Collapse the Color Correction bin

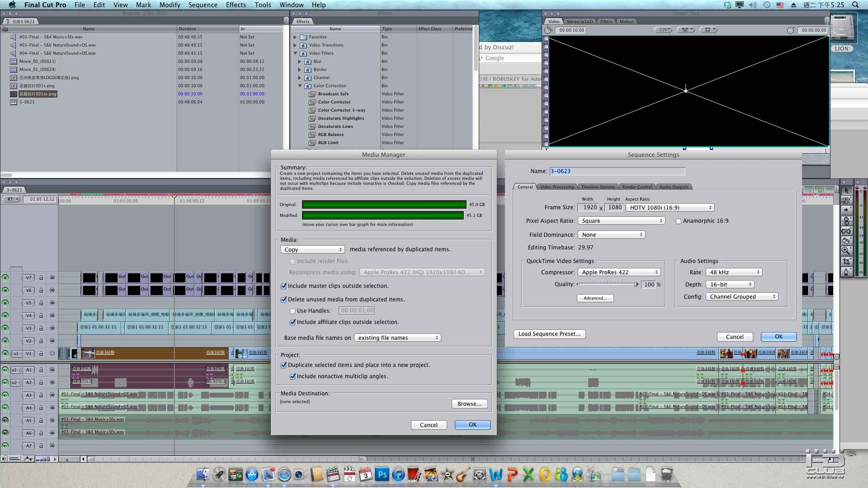pos(300,85)
